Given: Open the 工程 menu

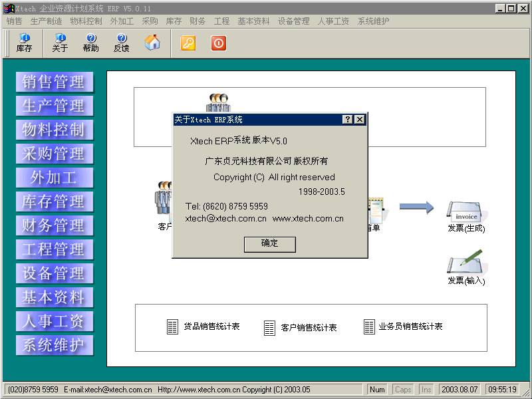Looking at the screenshot, I should (221, 21).
